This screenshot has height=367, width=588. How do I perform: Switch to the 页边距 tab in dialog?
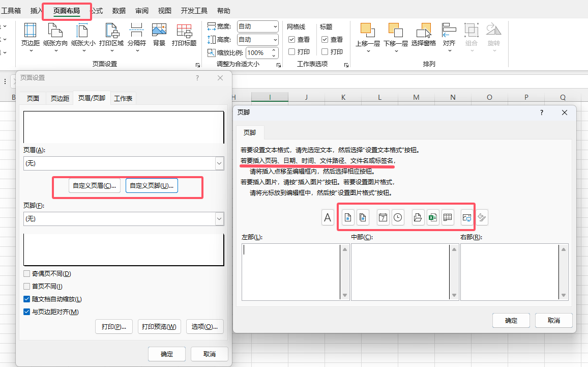(60, 98)
